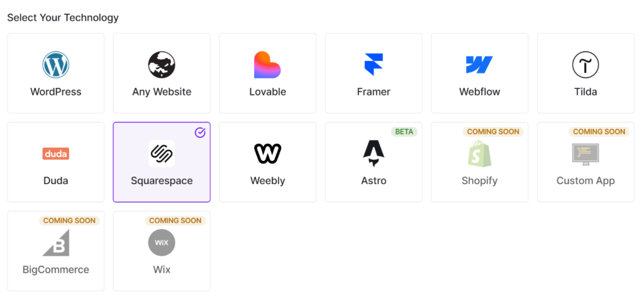
Task: Click the Webflow label text
Action: 480,92
